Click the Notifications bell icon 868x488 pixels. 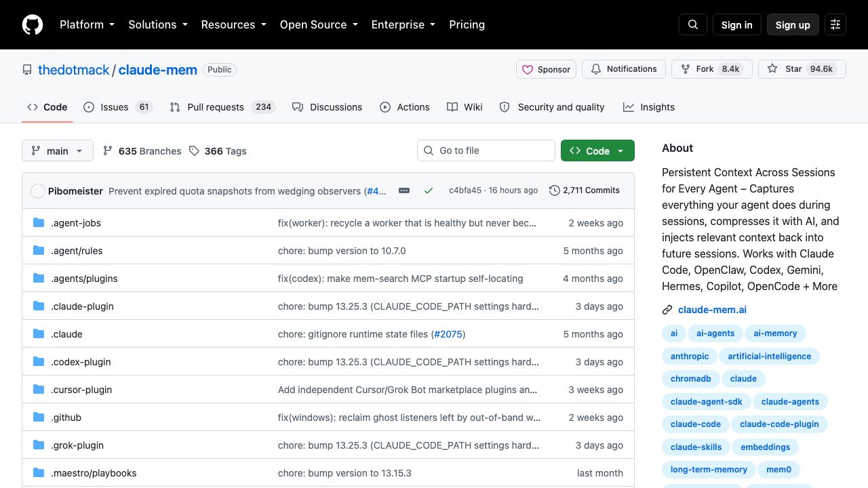[596, 69]
